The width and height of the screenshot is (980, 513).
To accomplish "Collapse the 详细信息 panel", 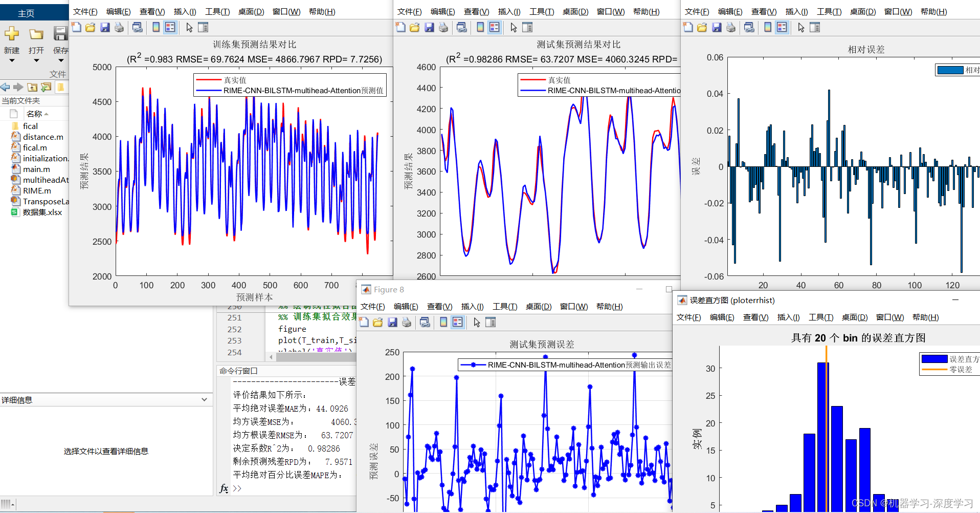I will tap(205, 400).
